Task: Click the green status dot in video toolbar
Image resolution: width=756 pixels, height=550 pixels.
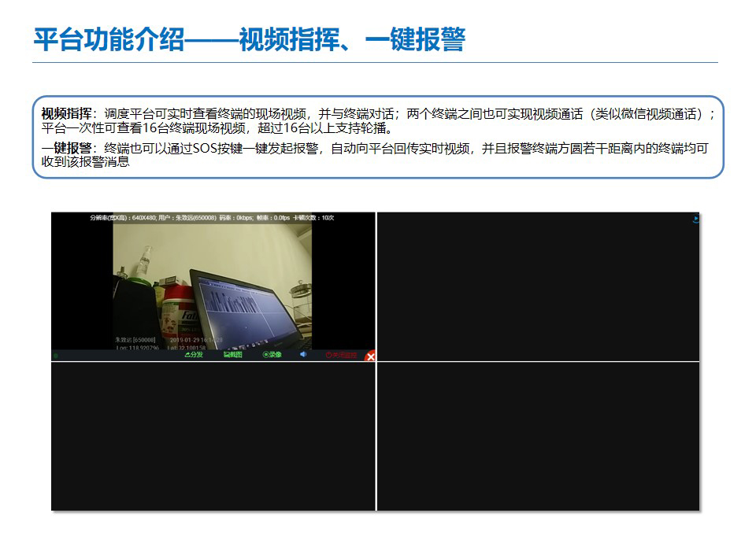Action: pos(55,356)
